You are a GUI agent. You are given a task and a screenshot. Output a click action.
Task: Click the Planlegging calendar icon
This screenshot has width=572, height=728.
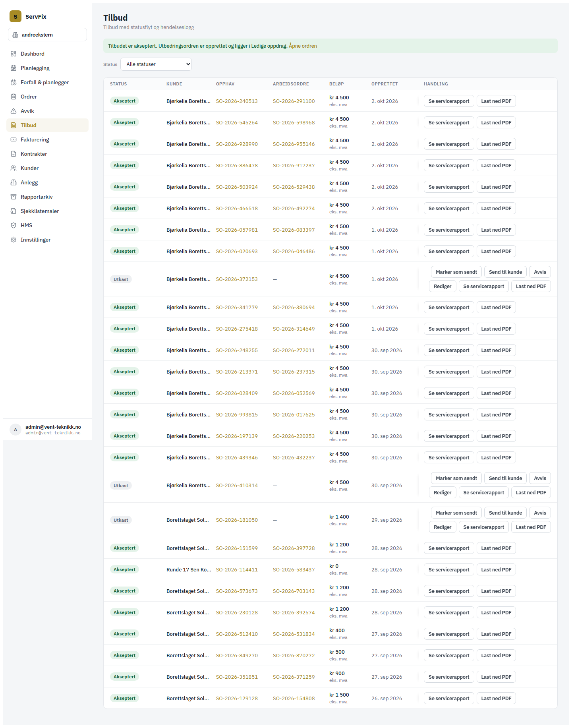[14, 68]
